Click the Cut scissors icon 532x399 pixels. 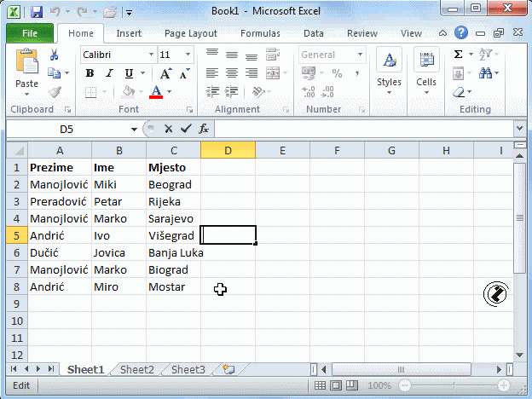click(55, 55)
